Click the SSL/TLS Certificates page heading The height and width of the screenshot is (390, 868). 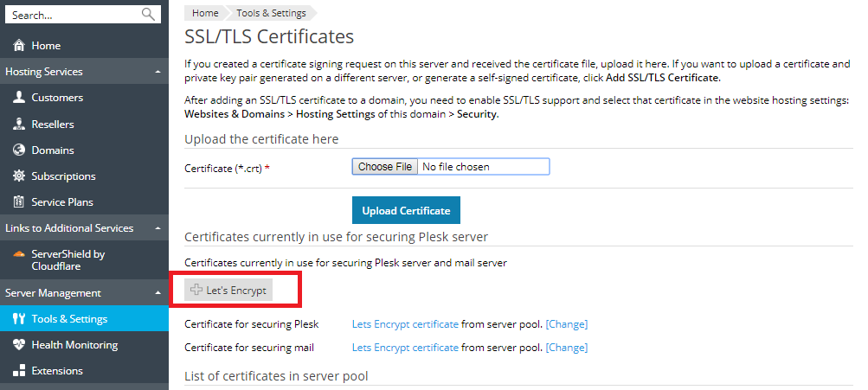point(269,36)
